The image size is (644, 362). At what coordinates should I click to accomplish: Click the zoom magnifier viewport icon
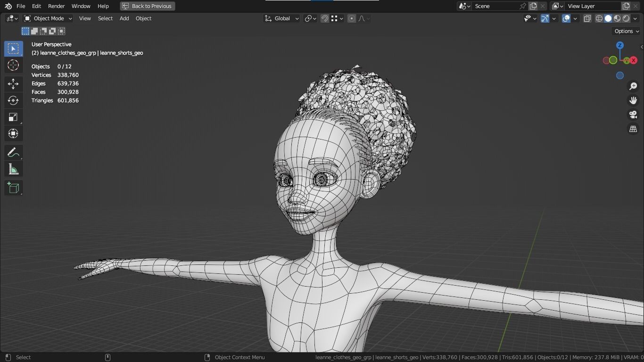633,86
